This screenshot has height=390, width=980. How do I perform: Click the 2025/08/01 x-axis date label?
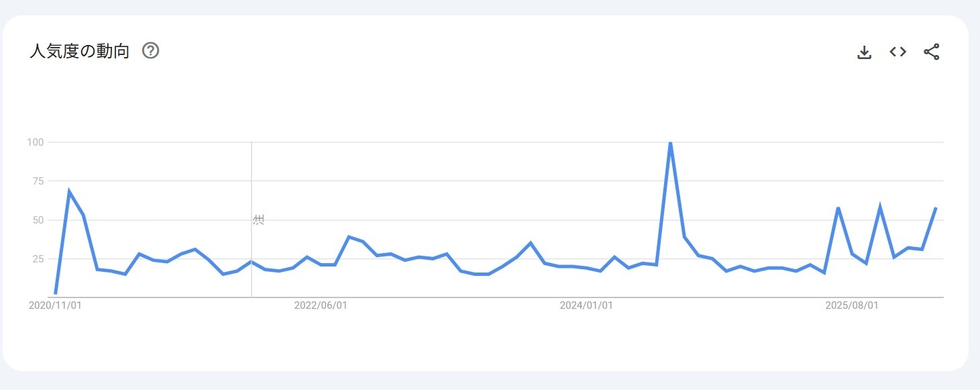pos(852,305)
